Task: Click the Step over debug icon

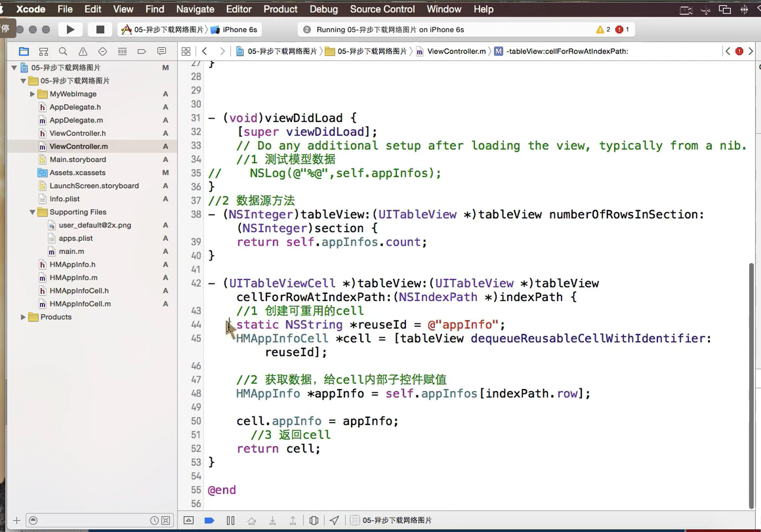Action: (x=252, y=521)
